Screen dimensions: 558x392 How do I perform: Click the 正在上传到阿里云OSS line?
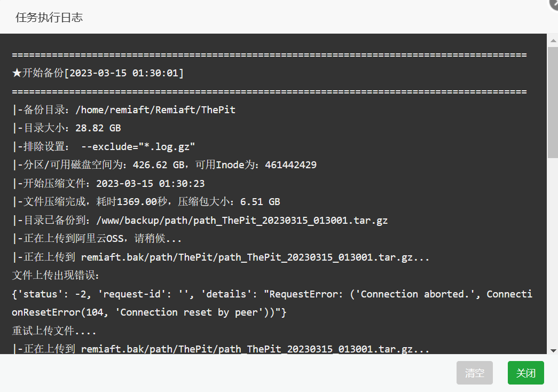tap(97, 239)
